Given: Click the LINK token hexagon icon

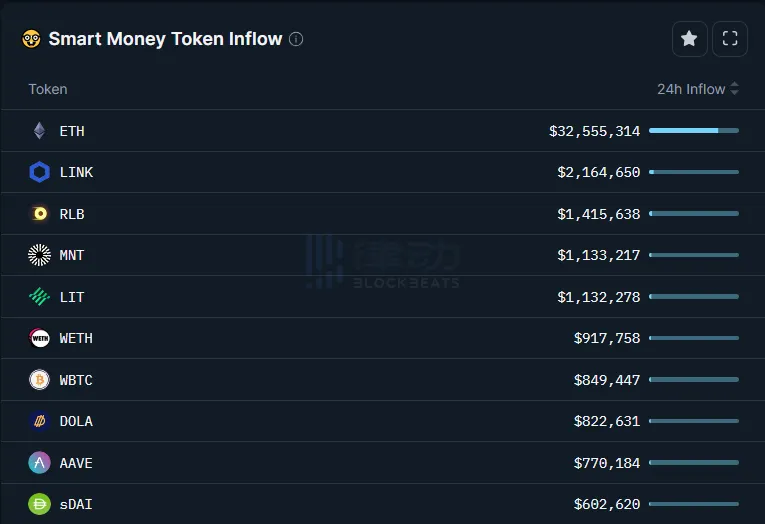Looking at the screenshot, I should [40, 172].
